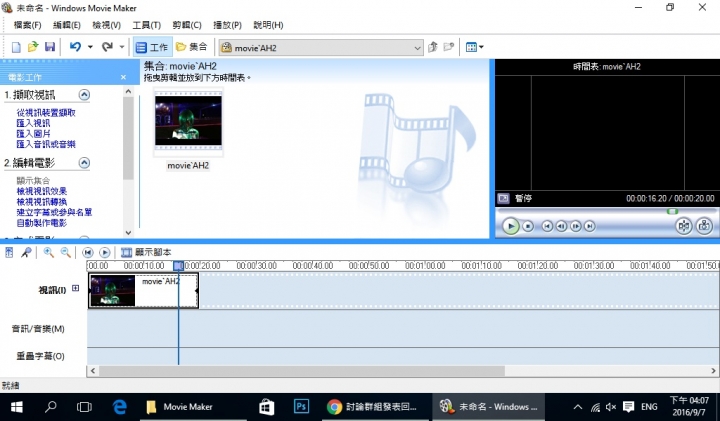Play the timeline from toolbar
Screen dimensions: 720x421
click(105, 252)
